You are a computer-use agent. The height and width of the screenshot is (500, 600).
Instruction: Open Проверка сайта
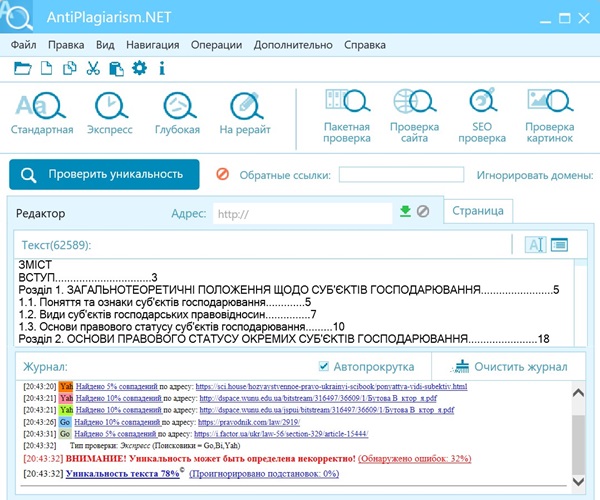414,116
